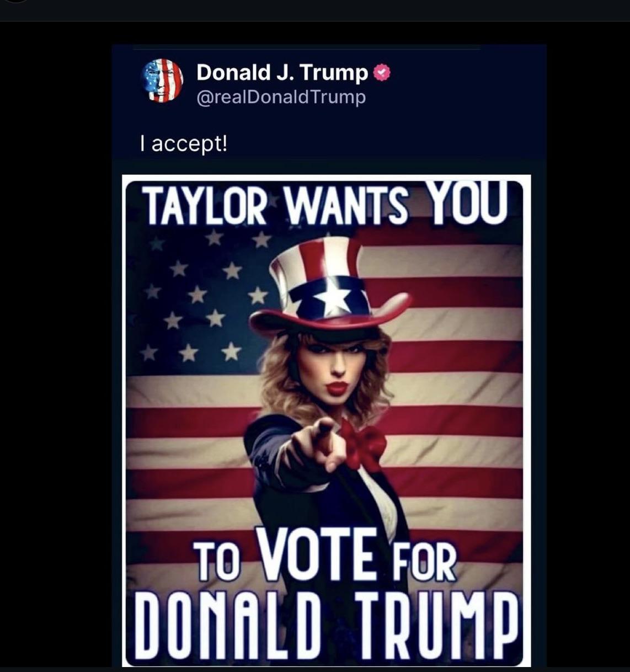Open the attached poster image
The image size is (630, 672).
pos(326,420)
